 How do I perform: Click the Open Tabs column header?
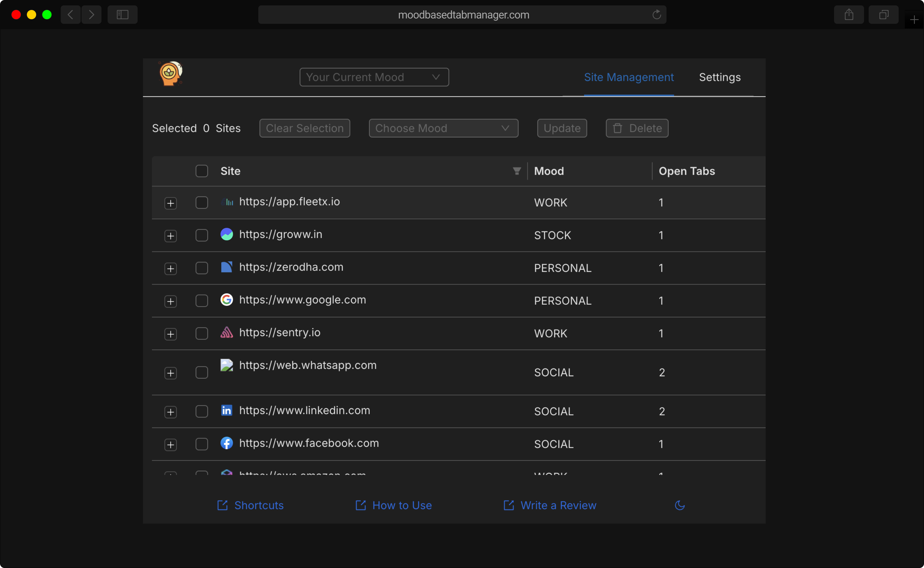(687, 171)
